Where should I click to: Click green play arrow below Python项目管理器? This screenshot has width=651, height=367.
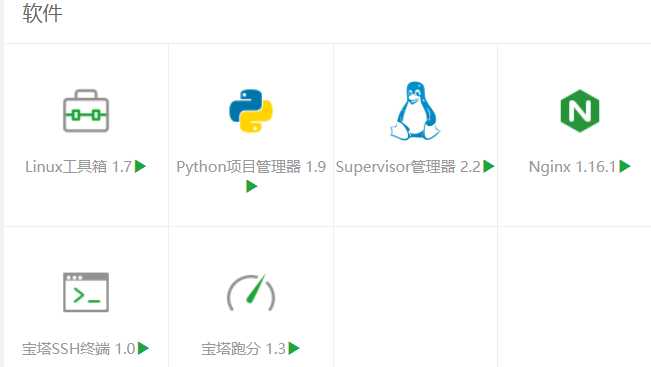pos(251,186)
